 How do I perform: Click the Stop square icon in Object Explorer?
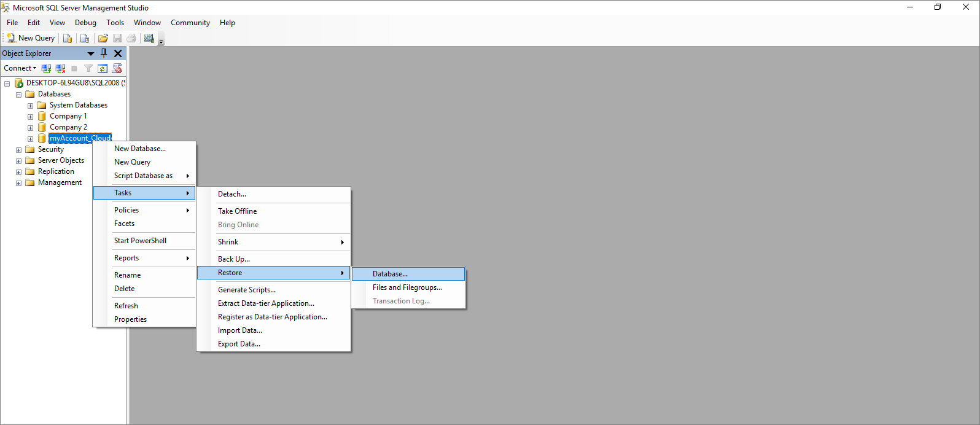(74, 68)
